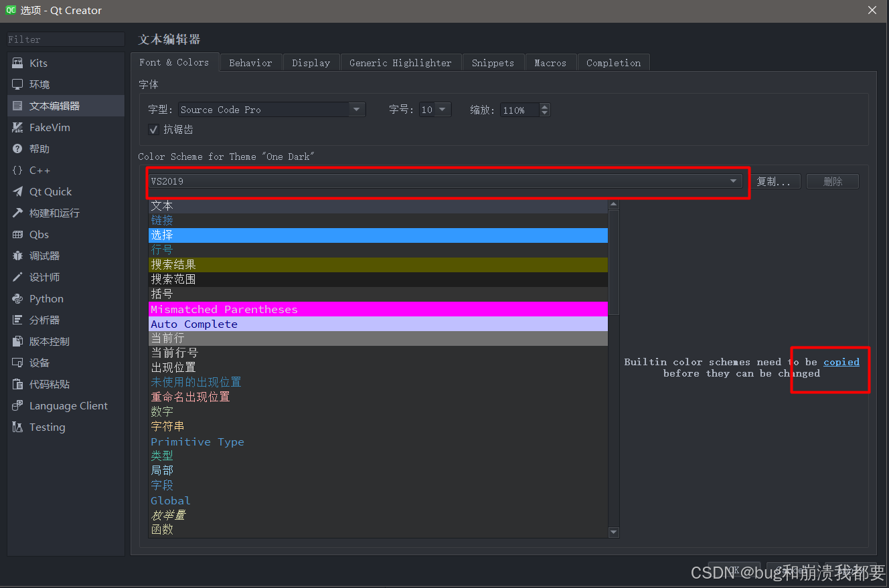Click the 文本编辑器 sidebar icon
This screenshot has width=889, height=588.
tap(17, 106)
